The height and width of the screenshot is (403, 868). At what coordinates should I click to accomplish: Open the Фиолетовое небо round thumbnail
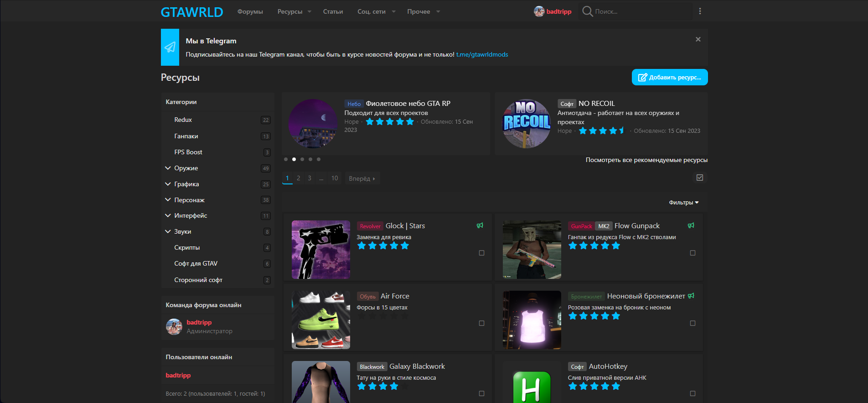313,124
